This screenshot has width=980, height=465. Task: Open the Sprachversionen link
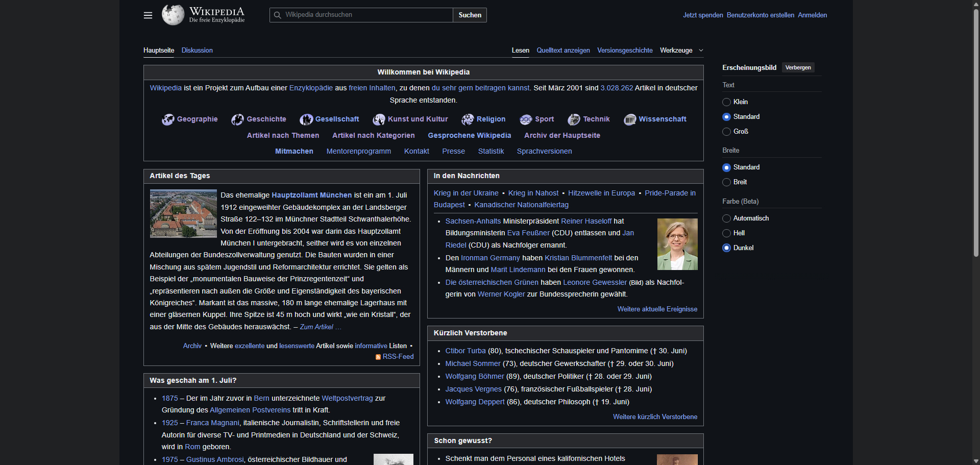(x=544, y=151)
